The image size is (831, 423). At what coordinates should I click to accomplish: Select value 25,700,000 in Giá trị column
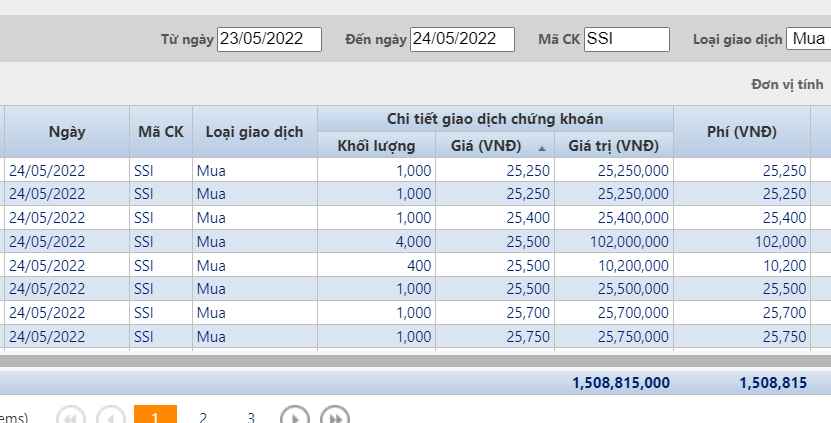pos(633,313)
